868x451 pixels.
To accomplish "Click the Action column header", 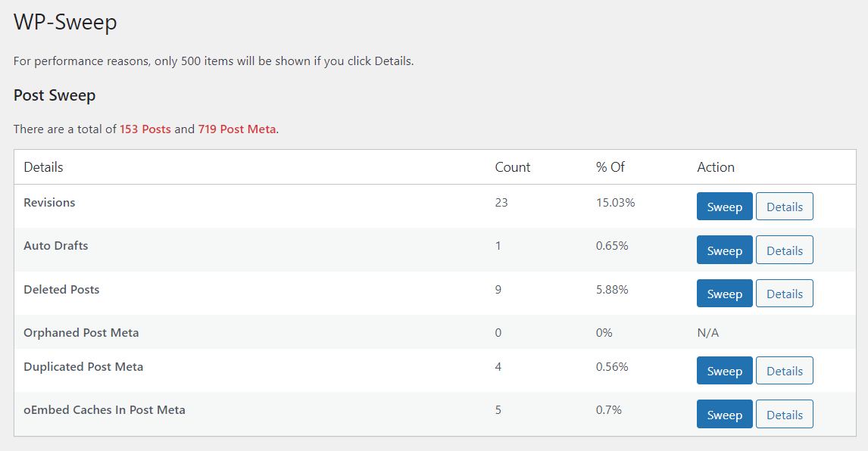I will click(716, 167).
